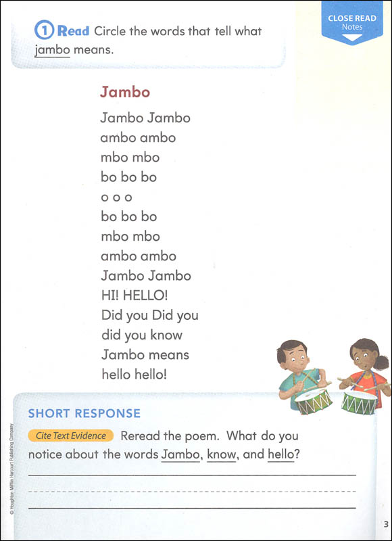Click the underlined word jambo in instructions
The height and width of the screenshot is (541, 392).
coord(53,50)
